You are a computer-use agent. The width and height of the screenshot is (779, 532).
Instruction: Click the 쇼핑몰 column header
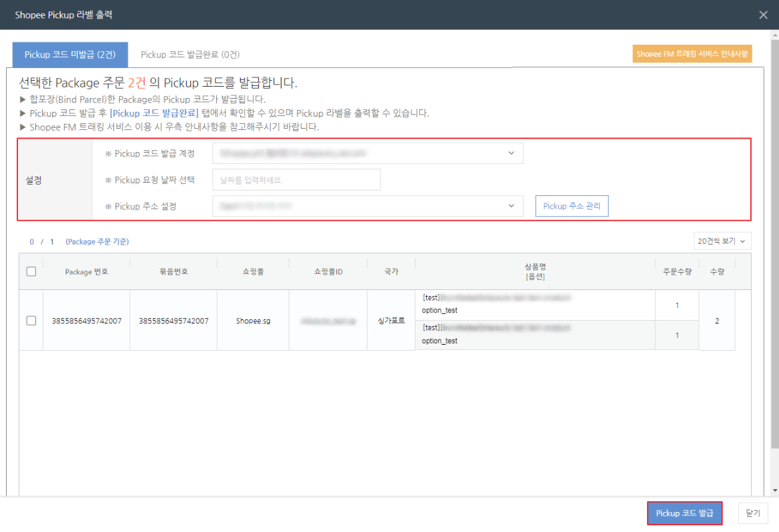[x=253, y=271]
